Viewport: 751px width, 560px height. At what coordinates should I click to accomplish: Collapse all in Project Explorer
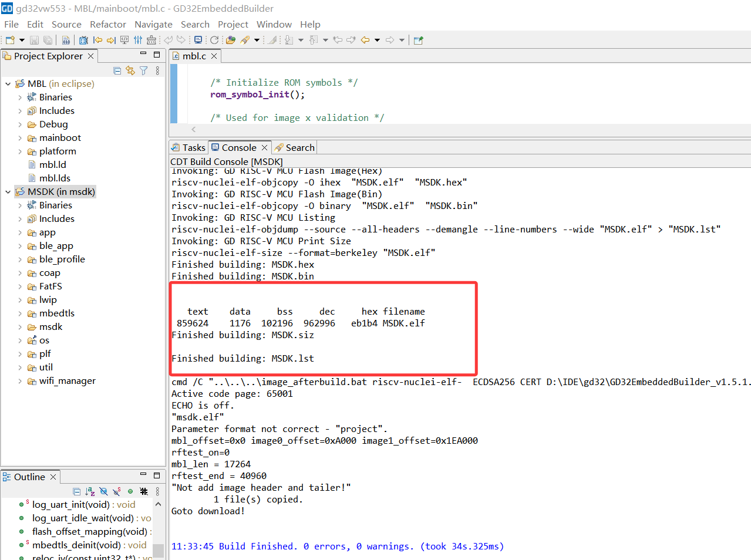(x=117, y=70)
